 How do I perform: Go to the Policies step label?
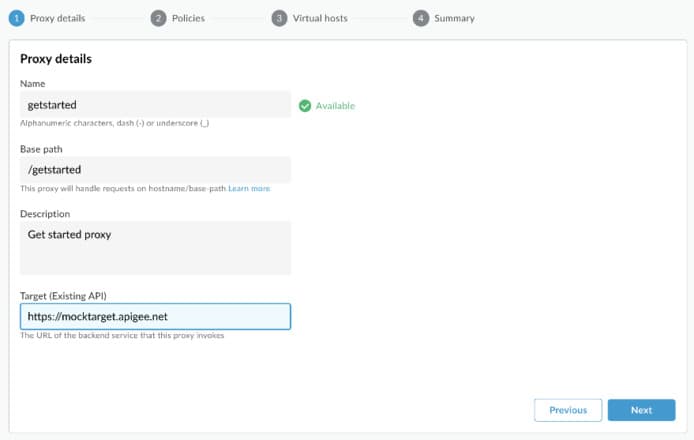pos(188,18)
